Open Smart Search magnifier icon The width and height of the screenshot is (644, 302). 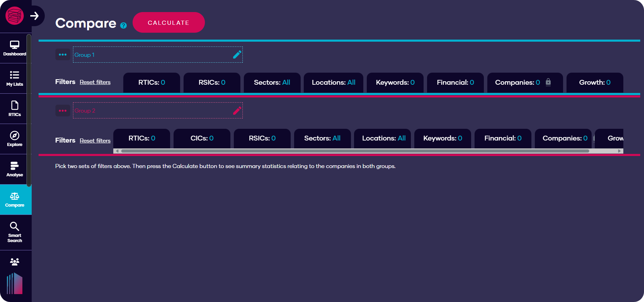pos(14,232)
